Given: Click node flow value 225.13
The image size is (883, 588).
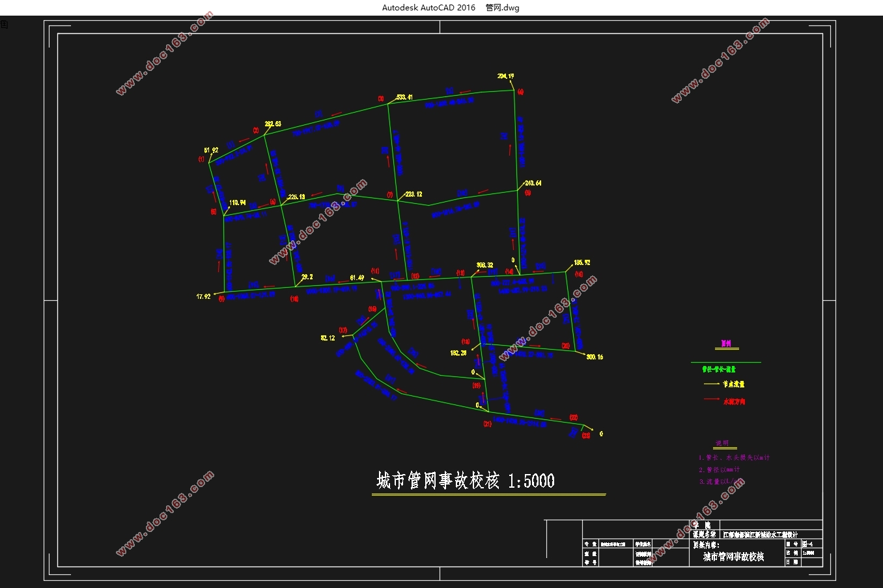Looking at the screenshot, I should pos(296,197).
